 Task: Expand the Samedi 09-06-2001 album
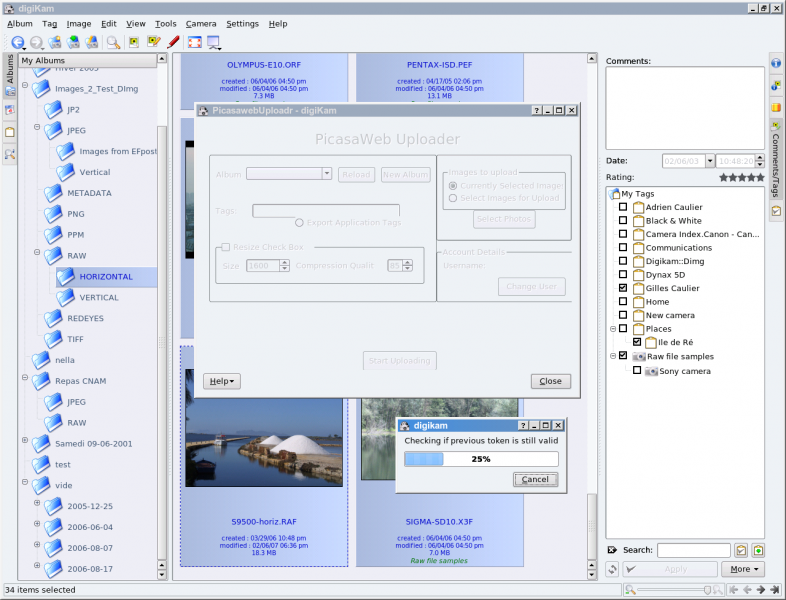click(x=25, y=440)
